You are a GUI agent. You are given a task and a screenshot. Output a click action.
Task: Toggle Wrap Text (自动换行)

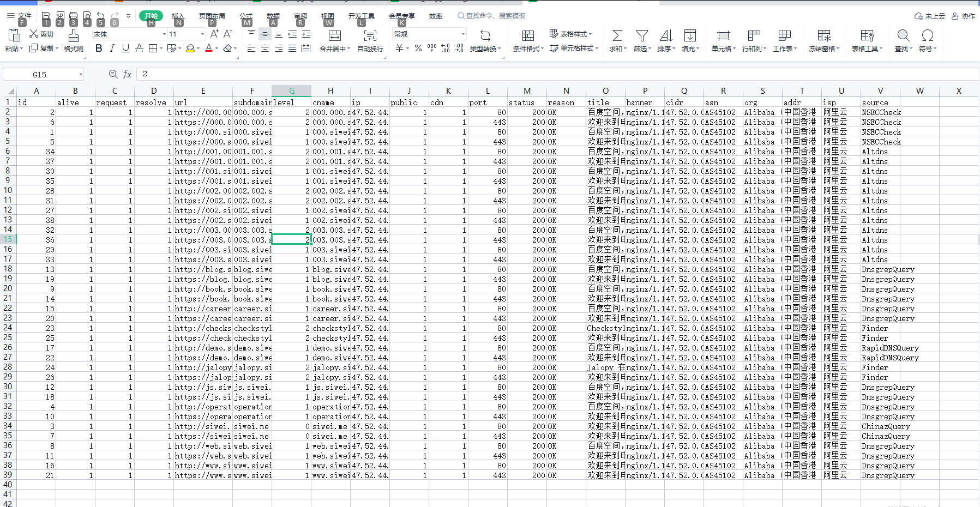coord(370,36)
